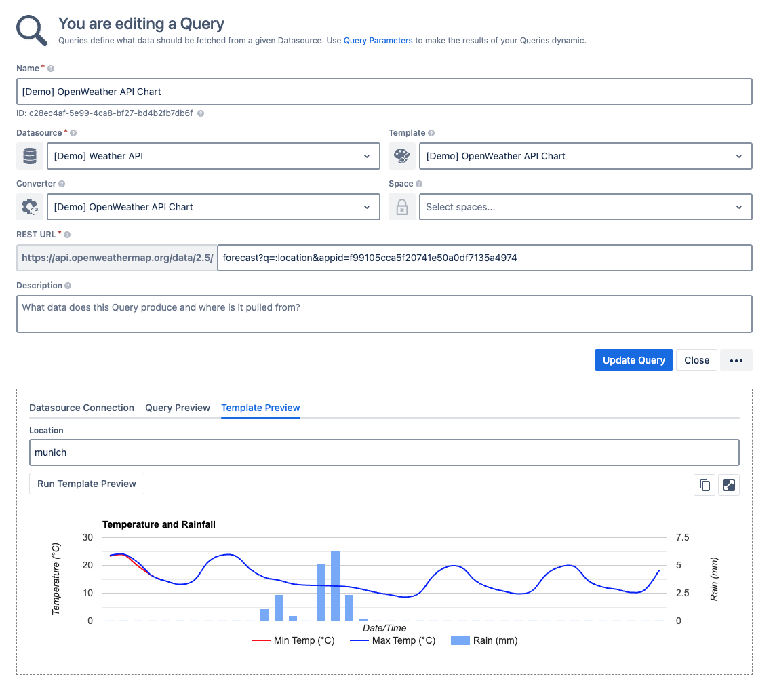Click the base URL api.openweathermap.org prefix
The height and width of the screenshot is (700, 773).
click(117, 258)
